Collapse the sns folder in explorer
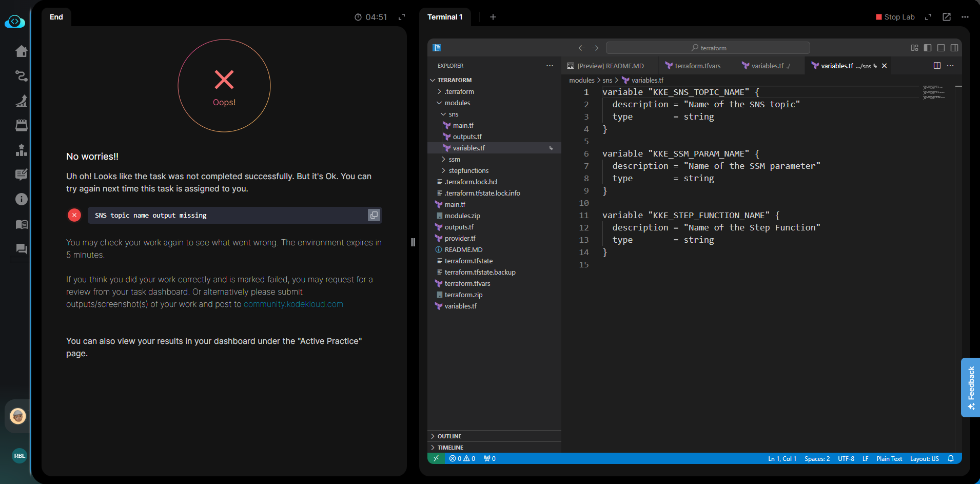Screen dimensions: 980x484 coord(453,114)
